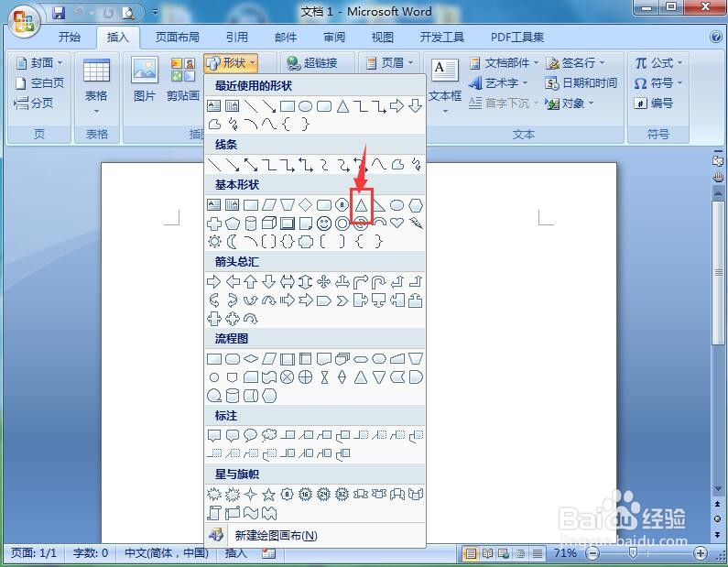Switch to the 审阅 tab
Screen dimensions: 728x567
(x=334, y=38)
